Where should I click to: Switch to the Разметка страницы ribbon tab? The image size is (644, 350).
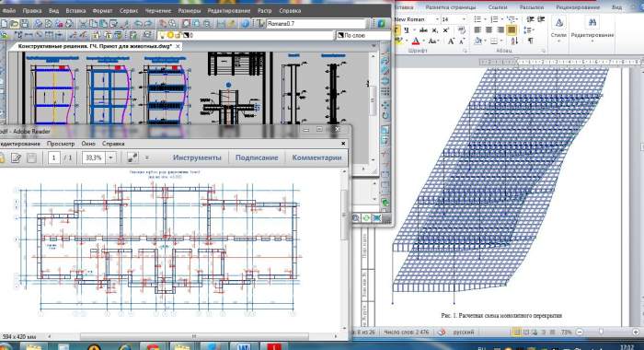click(451, 7)
